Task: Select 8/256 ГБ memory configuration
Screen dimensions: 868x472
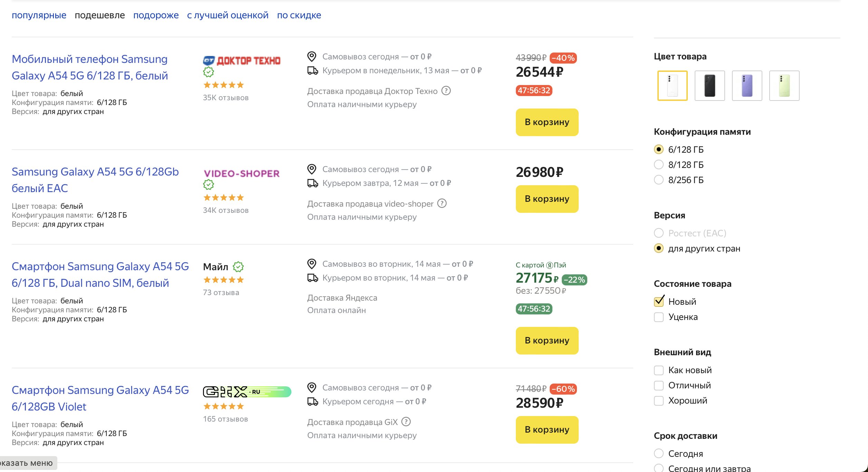Action: [659, 180]
